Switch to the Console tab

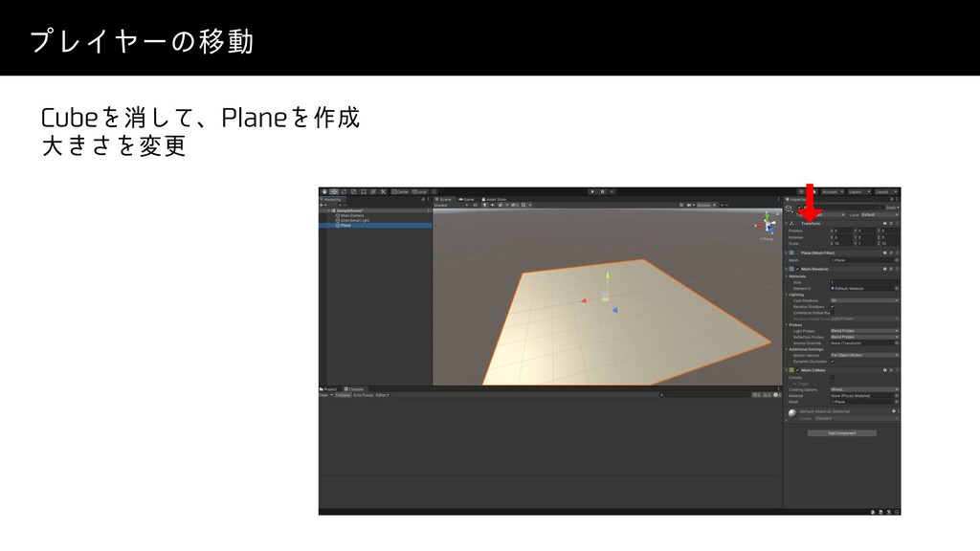[x=354, y=389]
